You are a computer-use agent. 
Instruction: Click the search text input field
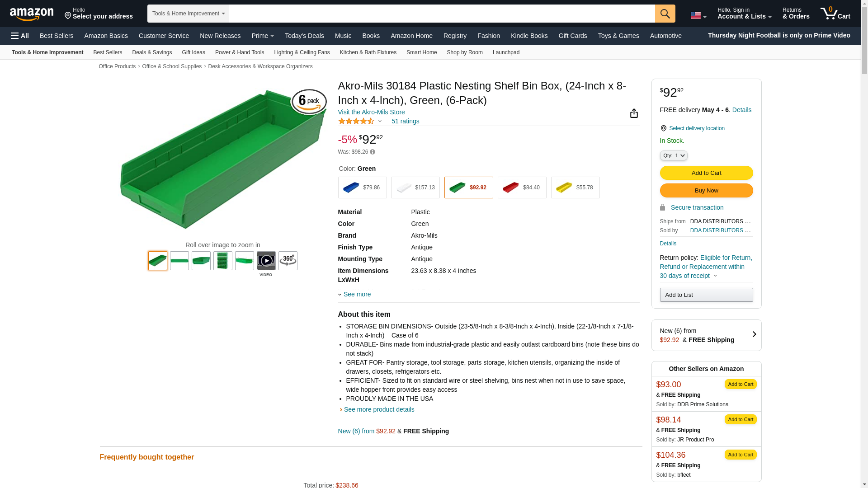(442, 14)
